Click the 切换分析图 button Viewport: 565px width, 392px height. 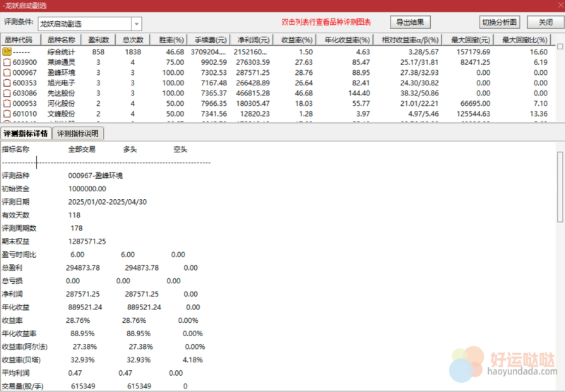pyautogui.click(x=499, y=23)
